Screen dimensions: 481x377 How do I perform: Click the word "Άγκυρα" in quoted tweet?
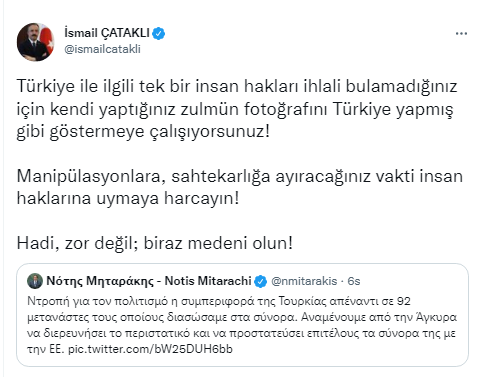436,317
